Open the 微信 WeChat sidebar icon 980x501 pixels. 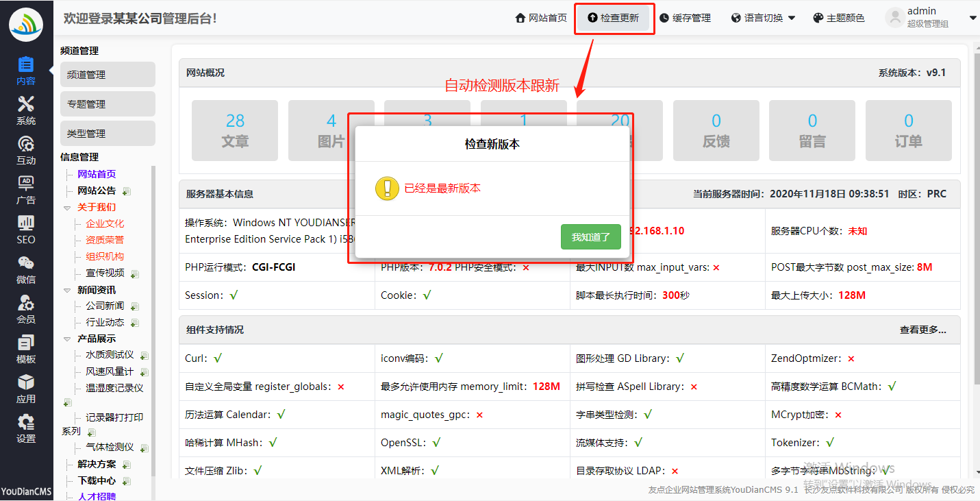point(26,269)
